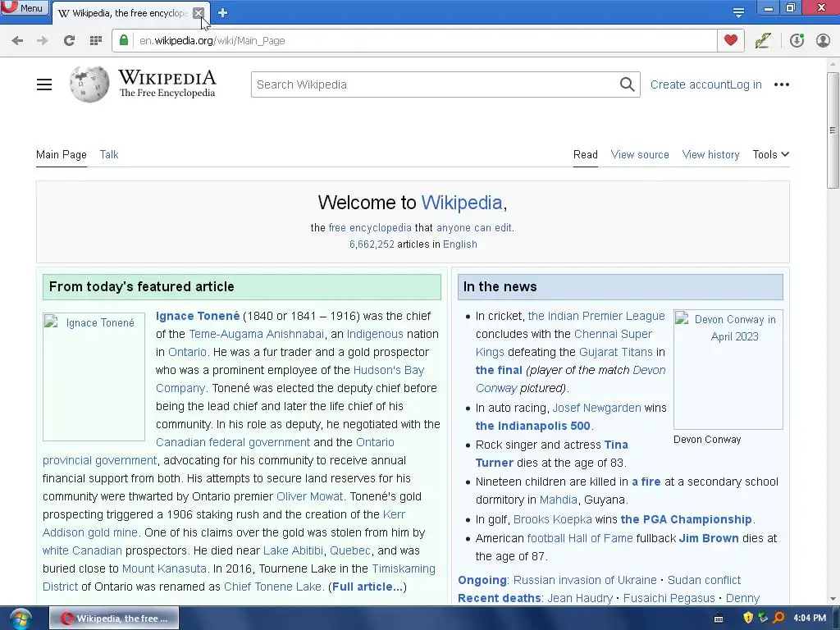840x630 pixels.
Task: Open Speed Dial grid icon
Action: (x=96, y=41)
